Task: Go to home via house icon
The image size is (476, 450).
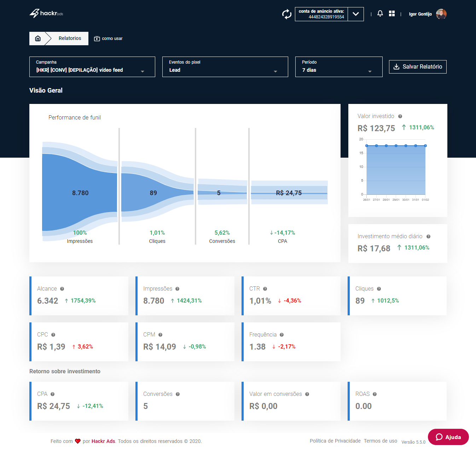Action: [x=38, y=39]
